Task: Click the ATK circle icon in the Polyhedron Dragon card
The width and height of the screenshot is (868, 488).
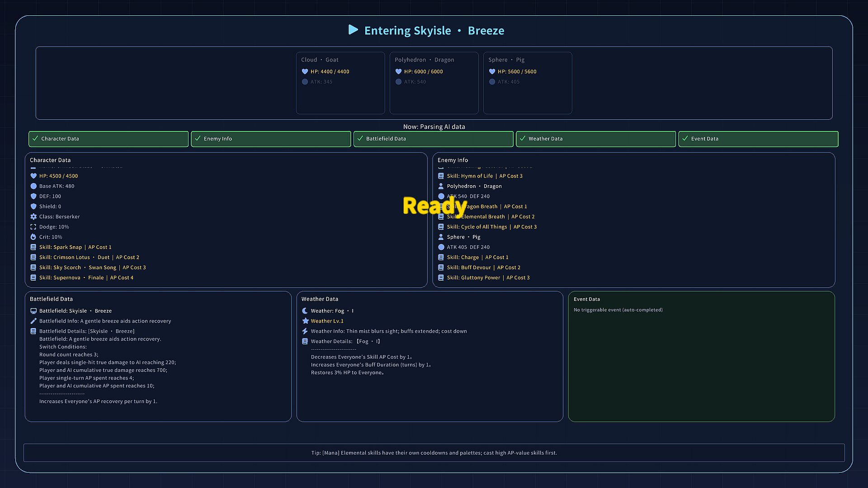Action: click(x=398, y=82)
